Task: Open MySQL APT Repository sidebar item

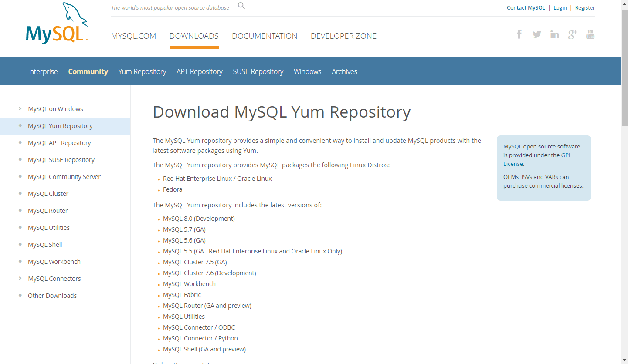Action: click(x=59, y=143)
